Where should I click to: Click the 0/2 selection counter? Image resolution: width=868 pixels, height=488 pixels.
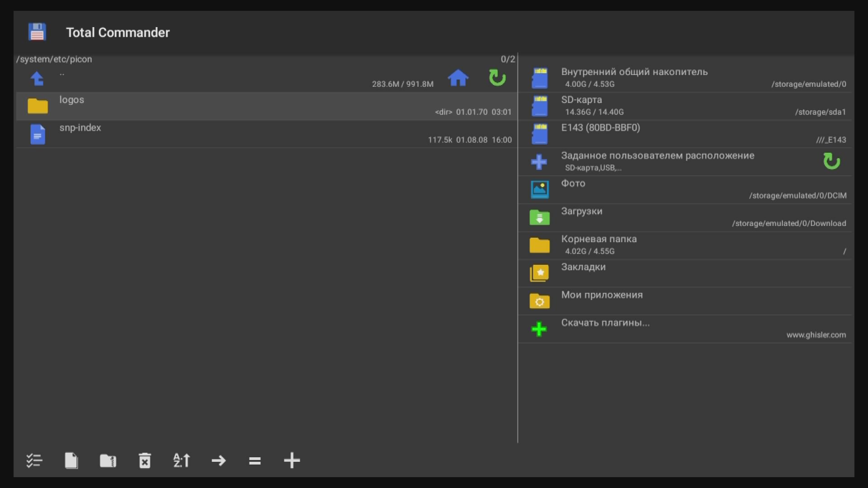508,59
